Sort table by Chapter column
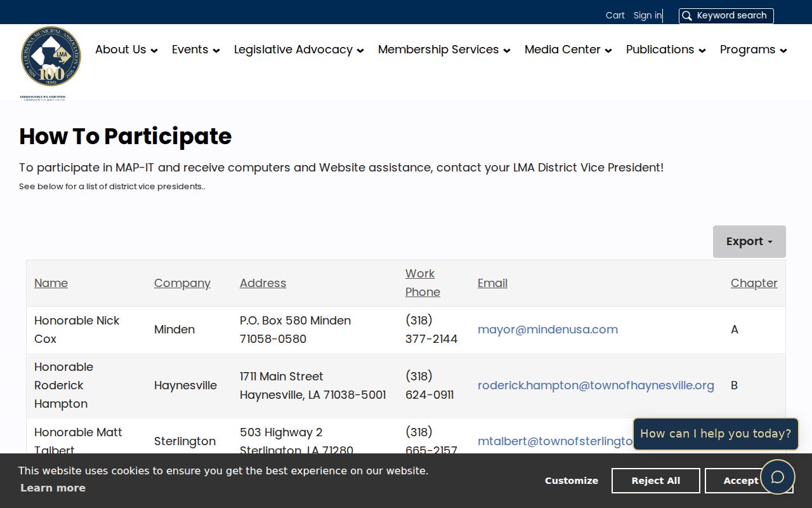Image resolution: width=812 pixels, height=508 pixels. (x=754, y=283)
